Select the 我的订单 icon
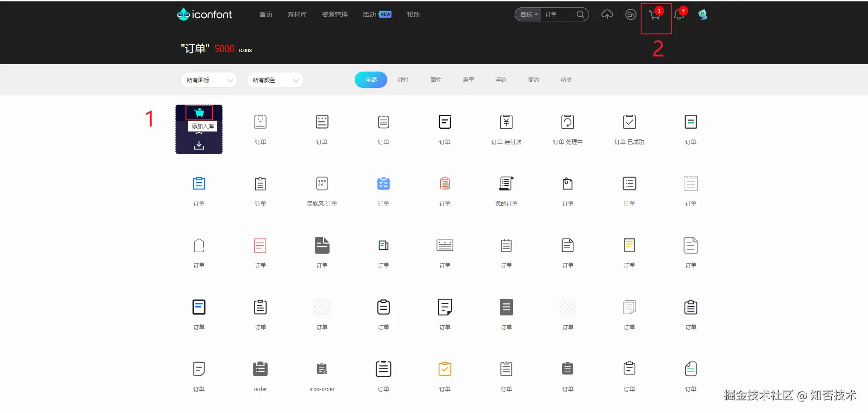Viewport: 868px width, 413px height. (506, 184)
